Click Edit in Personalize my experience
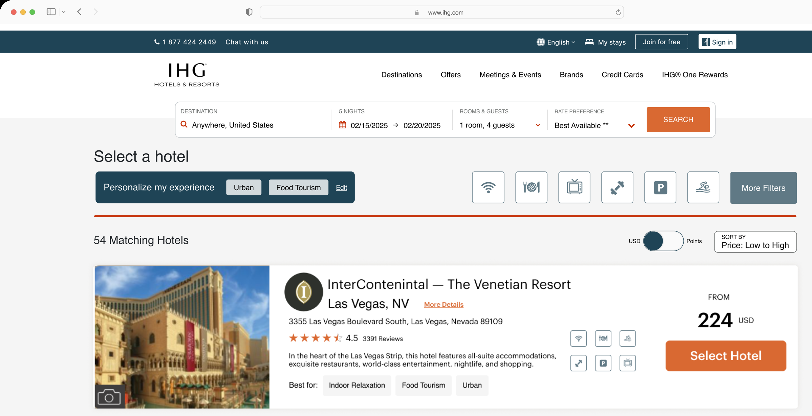This screenshot has height=416, width=812. 341,188
